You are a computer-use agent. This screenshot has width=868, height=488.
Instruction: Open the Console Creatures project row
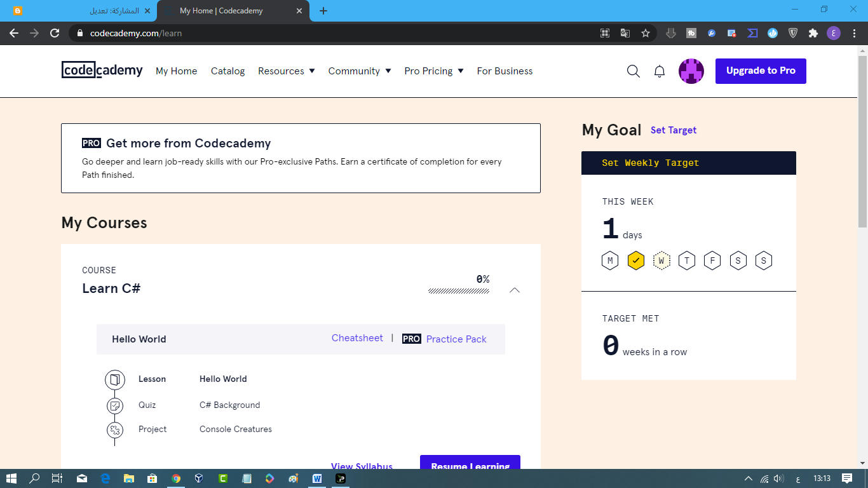(x=236, y=430)
